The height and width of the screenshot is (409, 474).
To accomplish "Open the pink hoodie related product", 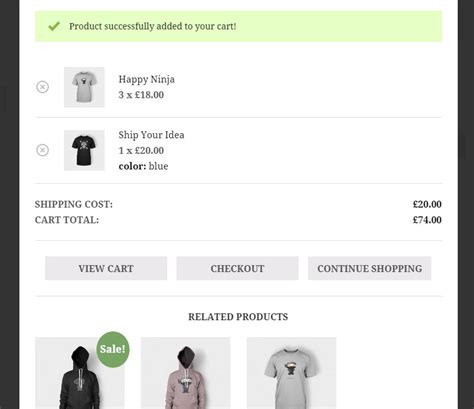I will tap(186, 373).
